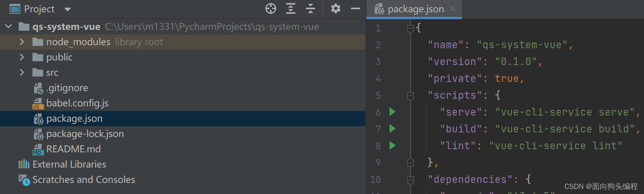Screen dimensions: 644x194
Task: Expand the public folder
Action: point(22,57)
